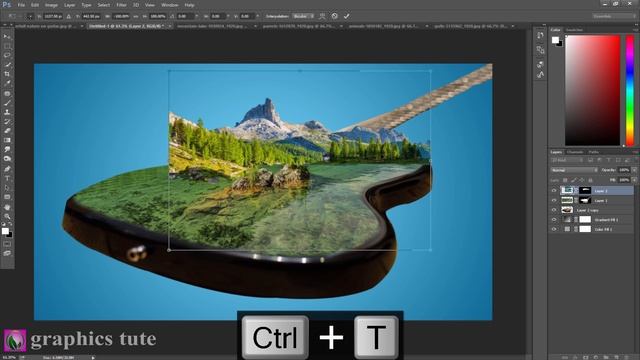Open the Edit menu
This screenshot has width=640, height=360.
pos(35,5)
